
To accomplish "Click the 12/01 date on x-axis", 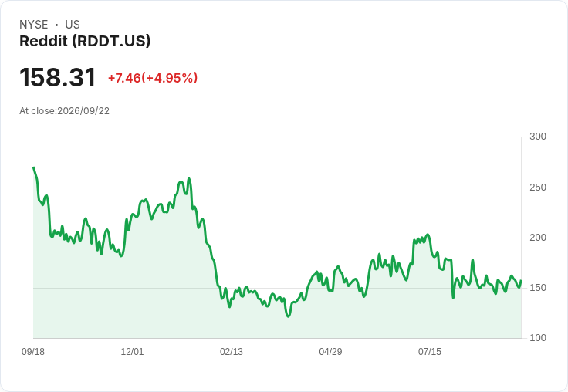I will [x=132, y=351].
